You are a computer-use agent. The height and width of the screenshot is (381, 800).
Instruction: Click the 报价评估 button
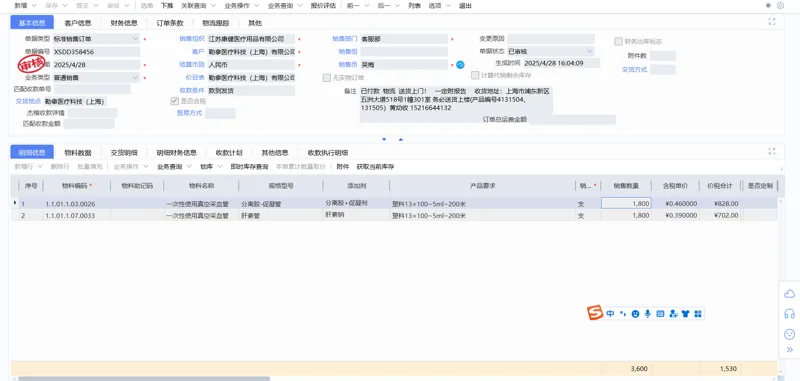pos(323,6)
